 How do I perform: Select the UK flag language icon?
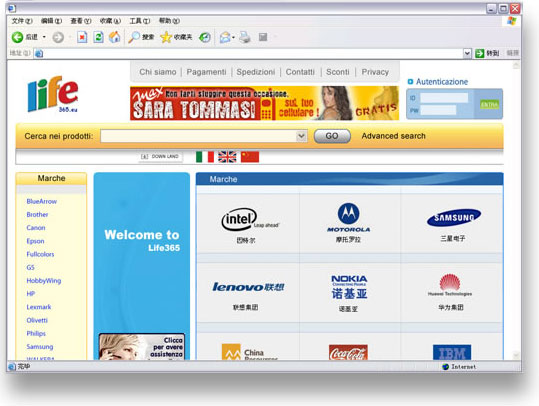227,156
